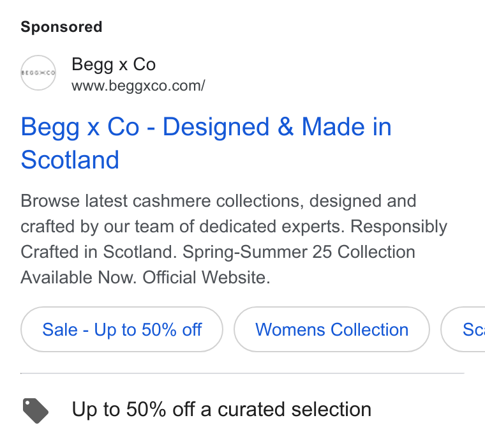
Task: Click the word 'Scotland' in the blue headline
Action: [x=70, y=160]
